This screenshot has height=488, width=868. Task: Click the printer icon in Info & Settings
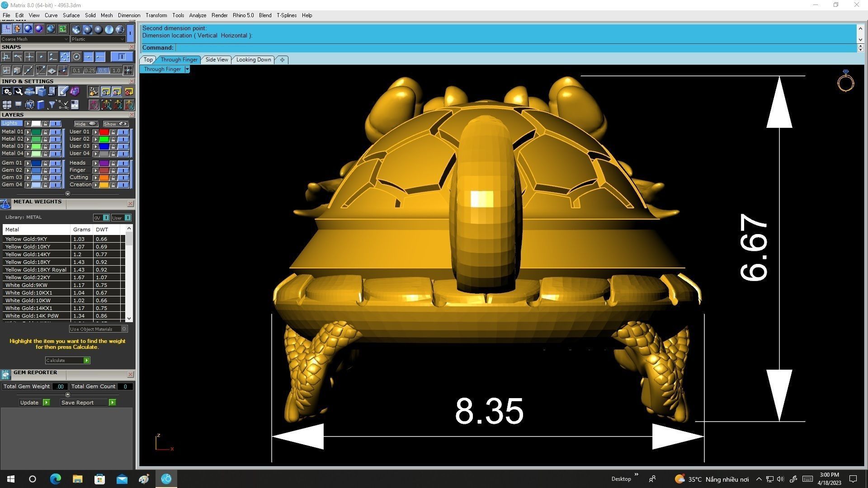click(x=29, y=92)
